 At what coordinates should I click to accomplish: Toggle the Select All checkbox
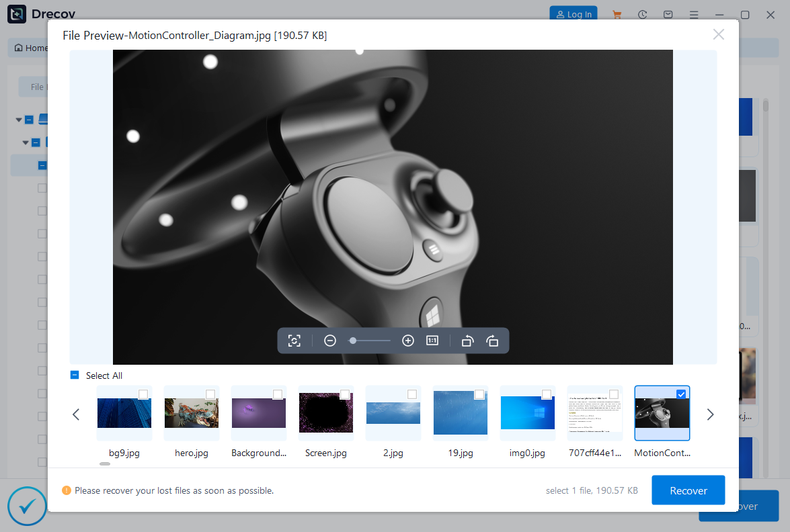tap(74, 375)
